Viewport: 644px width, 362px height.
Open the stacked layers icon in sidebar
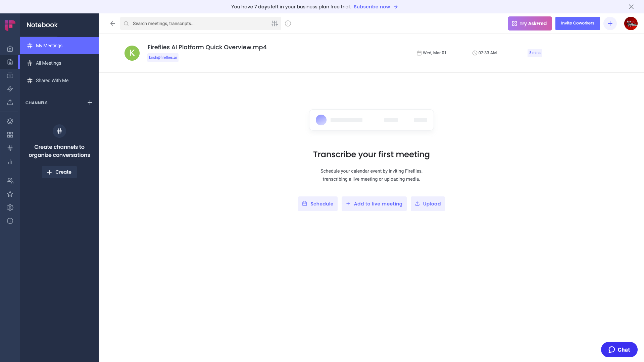[10, 121]
